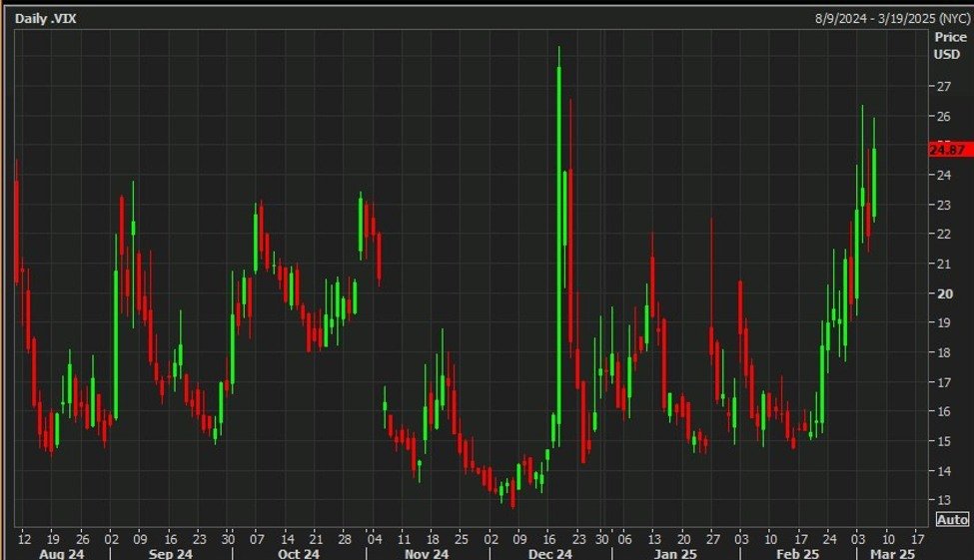Click Dec 24 on the time axis
The height and width of the screenshot is (560, 974).
(549, 553)
